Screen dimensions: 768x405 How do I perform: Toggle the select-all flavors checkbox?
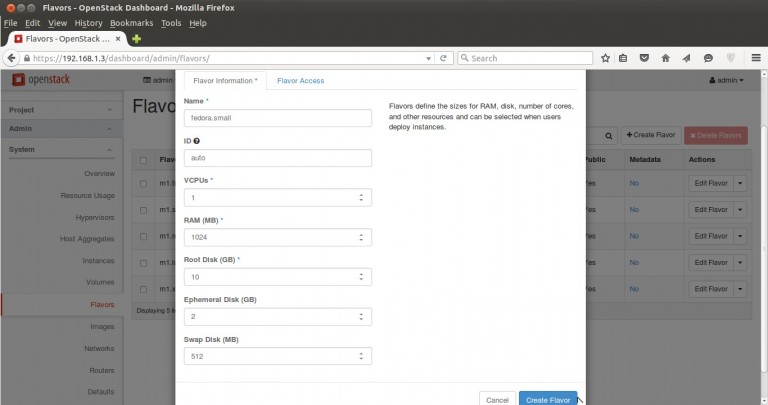(145, 160)
